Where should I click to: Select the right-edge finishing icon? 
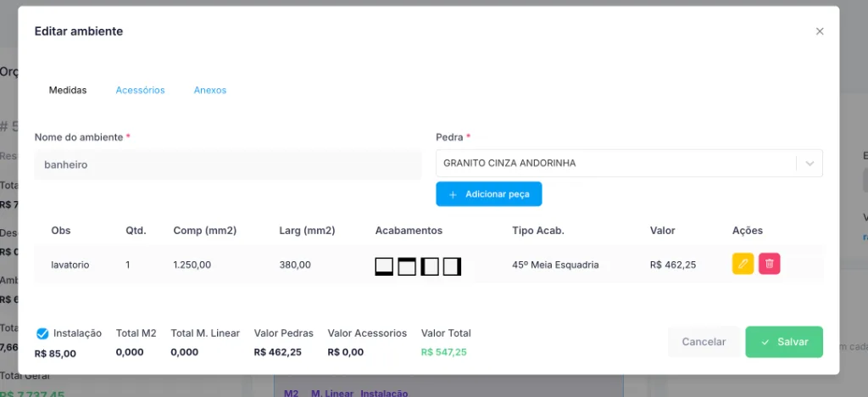pos(453,266)
